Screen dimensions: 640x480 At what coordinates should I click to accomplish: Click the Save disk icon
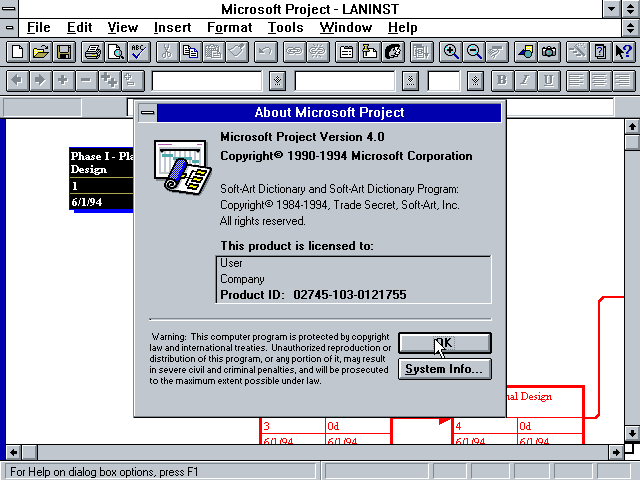point(63,52)
